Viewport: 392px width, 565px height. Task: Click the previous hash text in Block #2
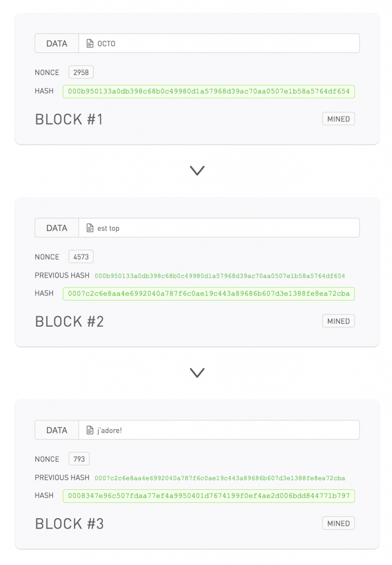point(220,276)
